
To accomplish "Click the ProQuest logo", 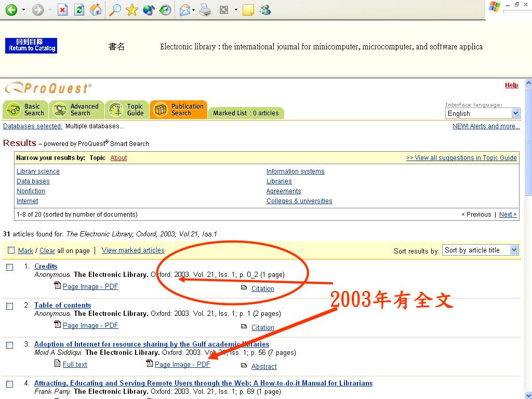I will click(x=48, y=88).
